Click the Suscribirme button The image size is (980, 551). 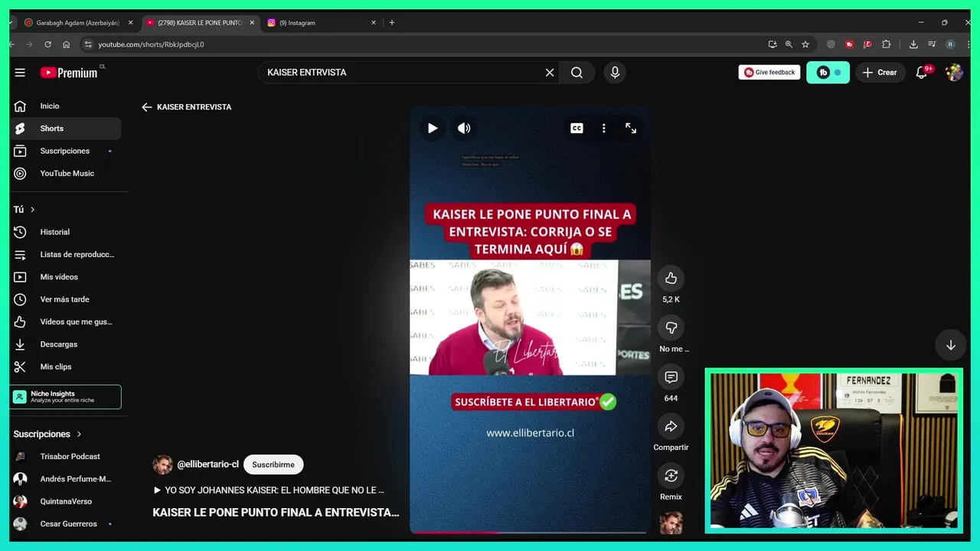tap(273, 465)
